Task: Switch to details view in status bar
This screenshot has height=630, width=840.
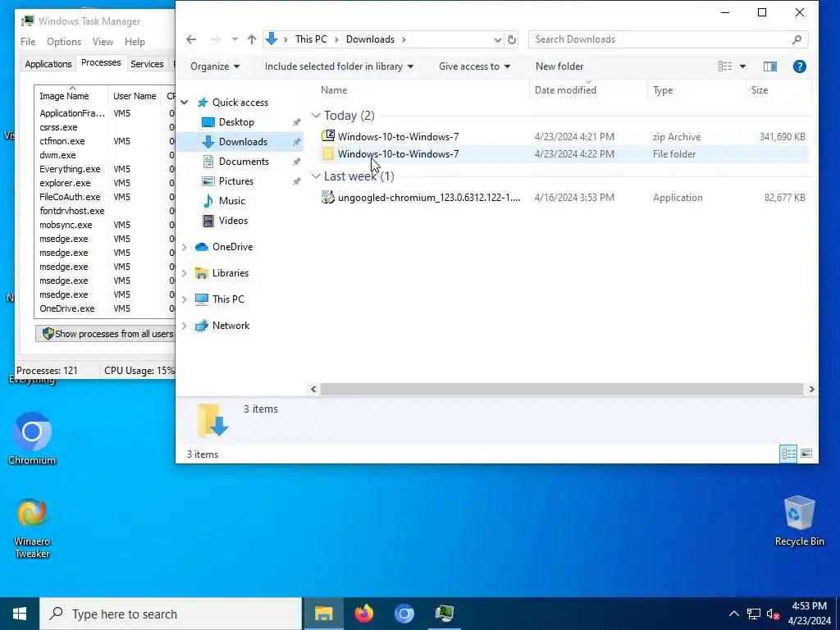Action: (x=788, y=454)
